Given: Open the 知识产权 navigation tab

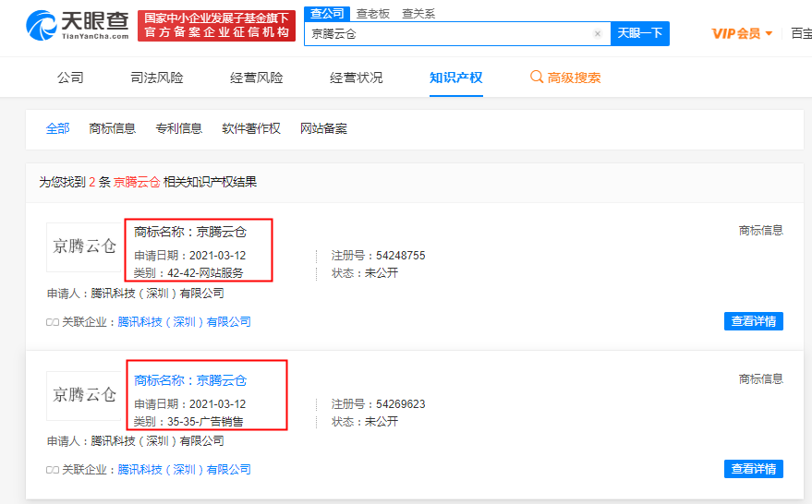Looking at the screenshot, I should tap(456, 78).
